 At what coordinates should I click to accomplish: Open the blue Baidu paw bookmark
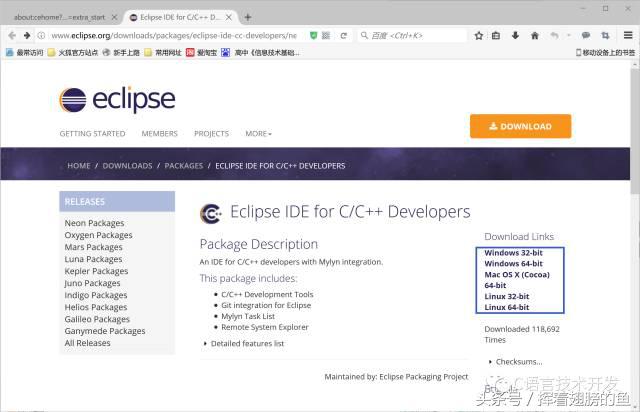225,53
